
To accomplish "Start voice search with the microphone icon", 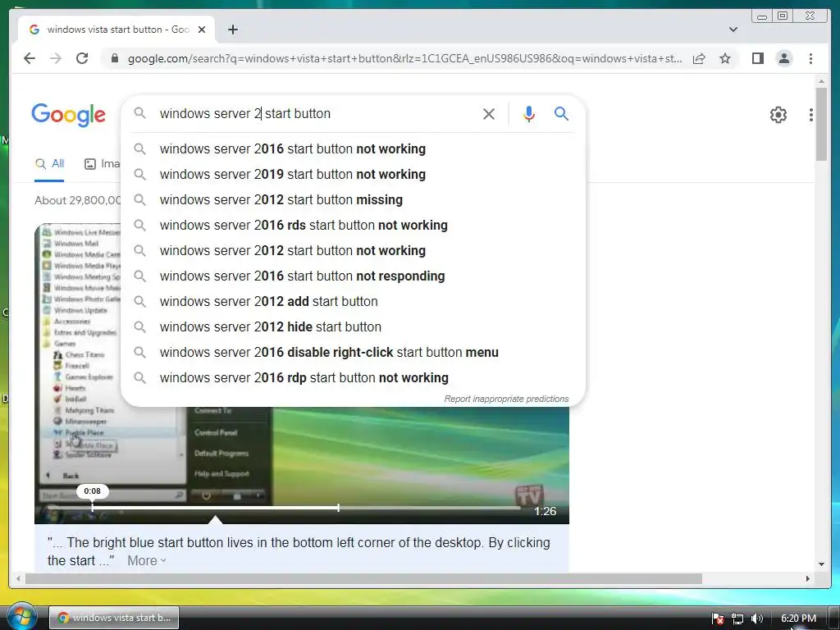I will point(529,113).
